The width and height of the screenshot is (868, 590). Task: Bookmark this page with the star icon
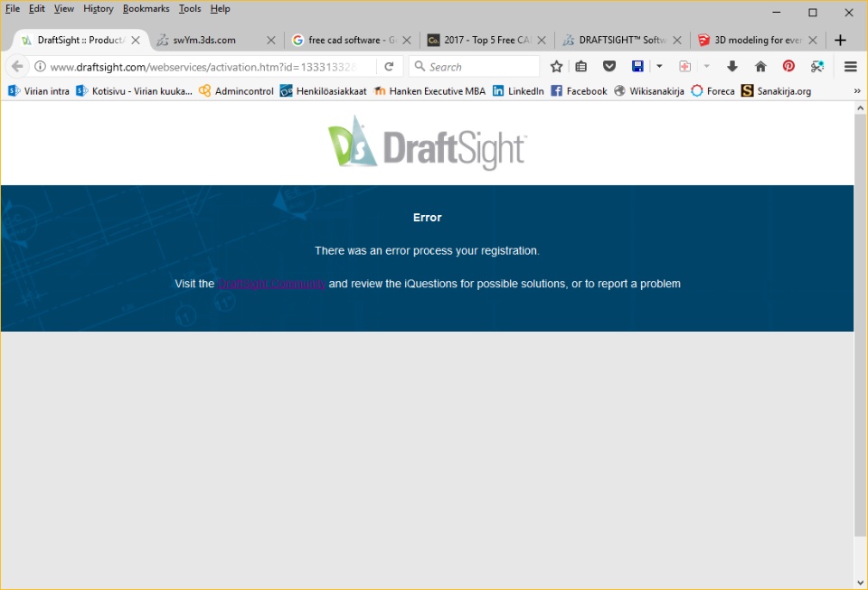coord(556,66)
